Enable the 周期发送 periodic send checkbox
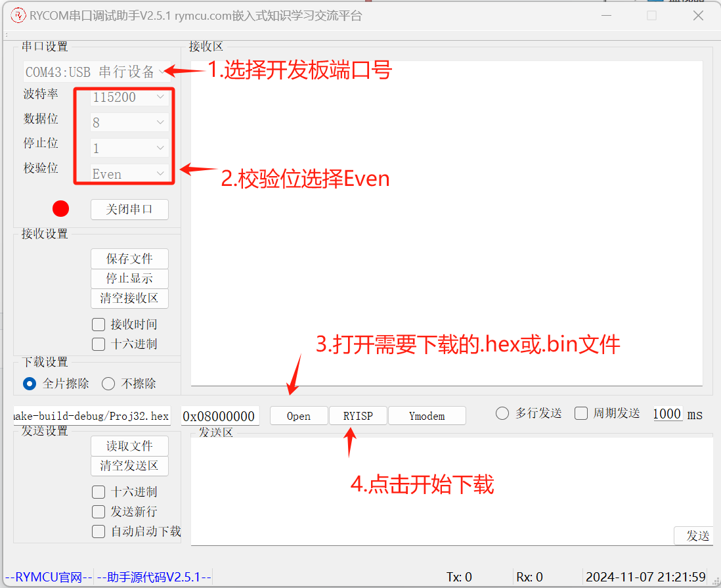Viewport: 721px width, 588px height. coord(580,413)
